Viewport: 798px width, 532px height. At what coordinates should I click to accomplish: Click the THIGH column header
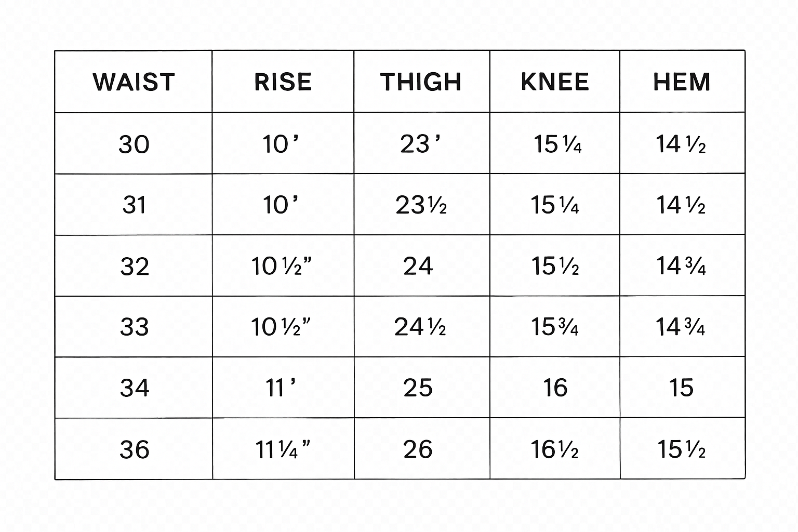click(x=421, y=82)
